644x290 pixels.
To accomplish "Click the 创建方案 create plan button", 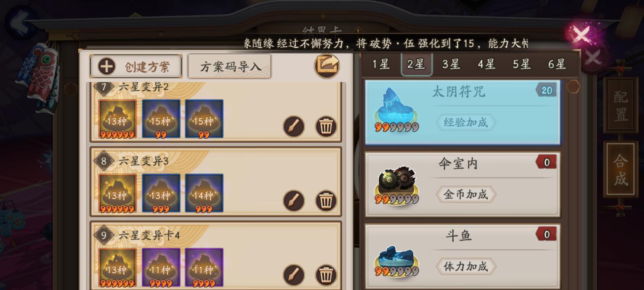I will 136,67.
